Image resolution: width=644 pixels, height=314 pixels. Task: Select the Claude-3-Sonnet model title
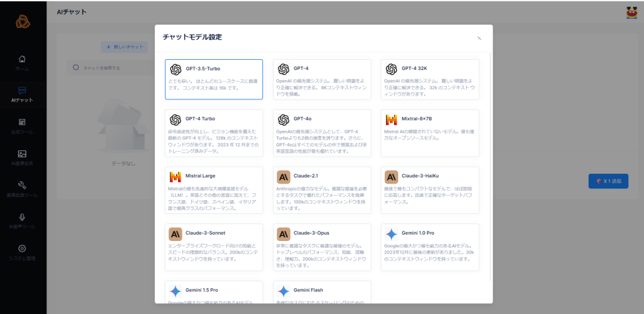(x=206, y=233)
